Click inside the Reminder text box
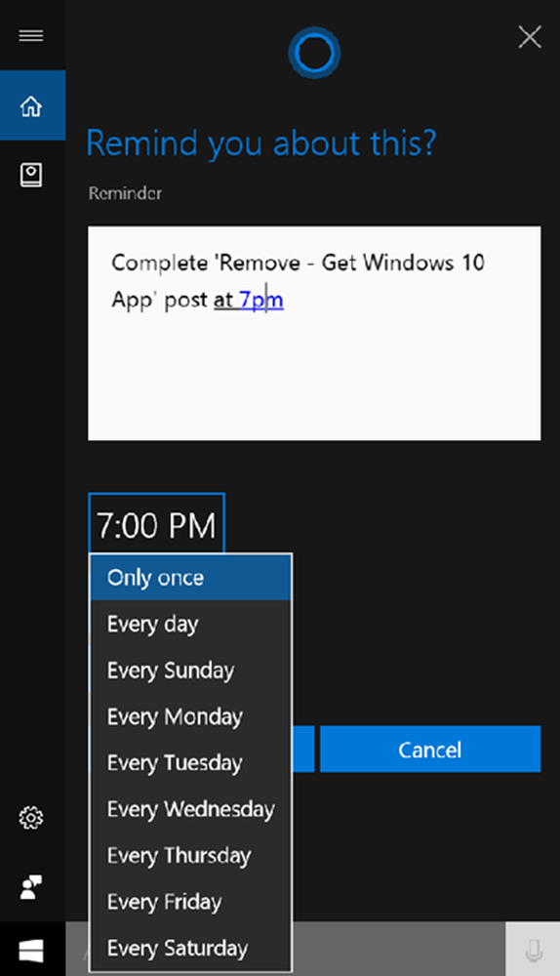This screenshot has height=976, width=560. 314,333
